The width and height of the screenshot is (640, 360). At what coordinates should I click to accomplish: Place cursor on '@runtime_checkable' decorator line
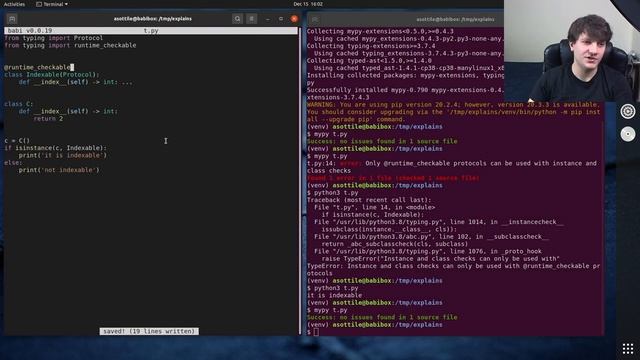click(38, 67)
